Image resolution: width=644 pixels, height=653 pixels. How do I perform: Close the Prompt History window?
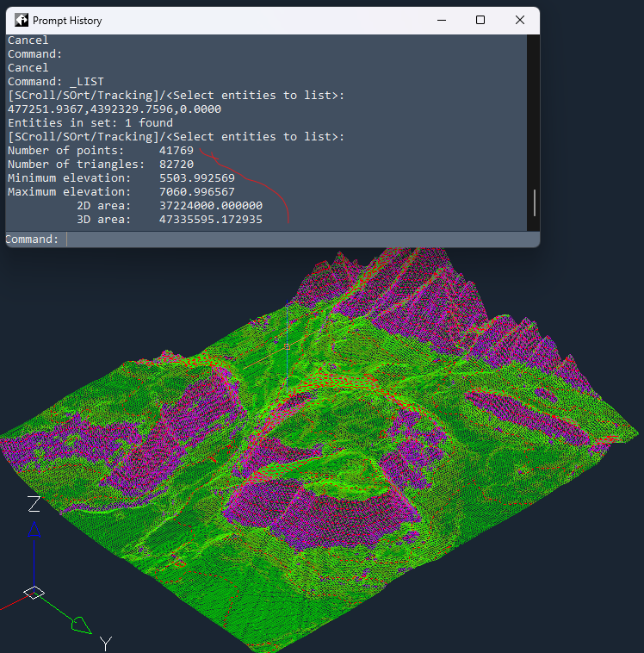point(520,20)
